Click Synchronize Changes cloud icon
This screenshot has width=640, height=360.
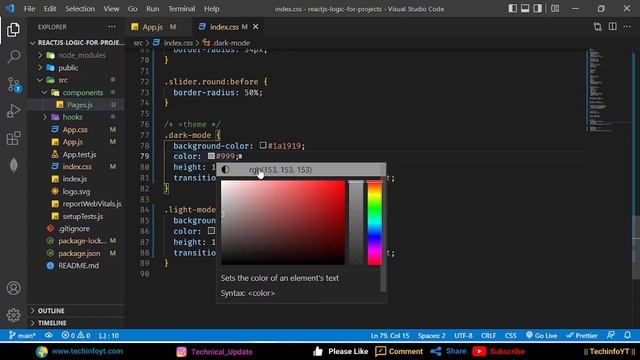tap(49, 336)
